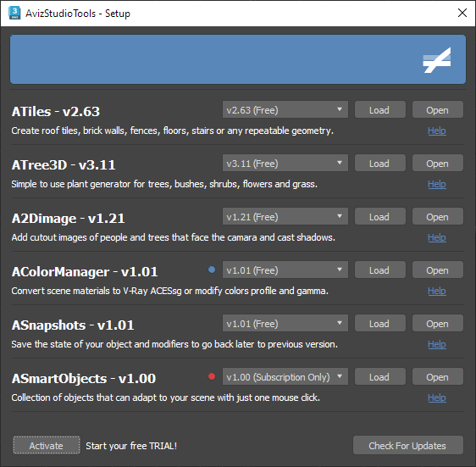
Task: Open Help link for ATiles
Action: coord(436,131)
